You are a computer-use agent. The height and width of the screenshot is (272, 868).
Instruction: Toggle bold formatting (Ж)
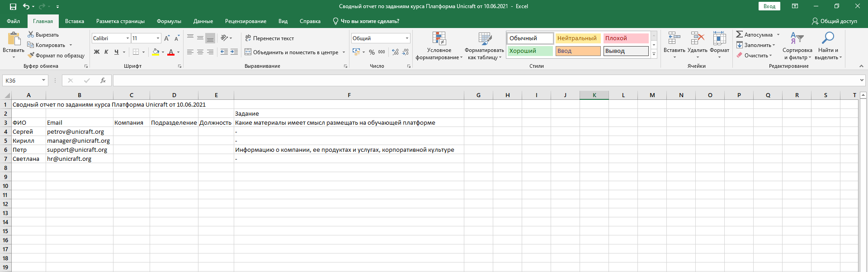pyautogui.click(x=97, y=52)
